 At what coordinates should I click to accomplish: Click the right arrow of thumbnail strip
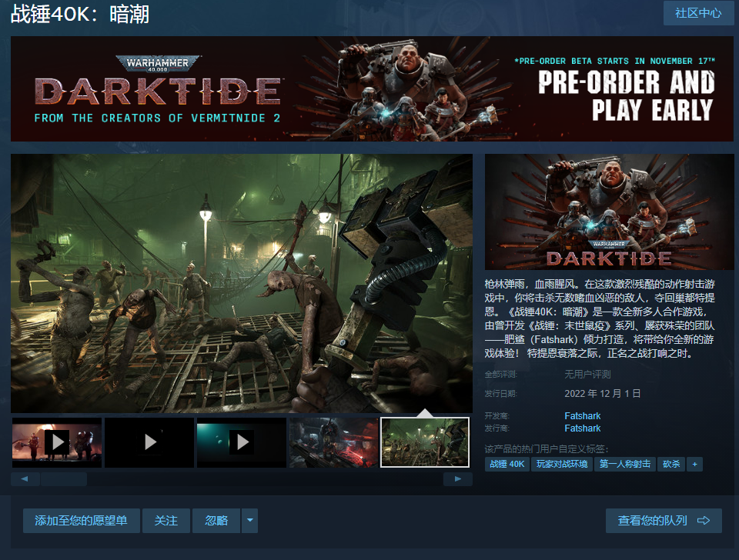click(x=457, y=479)
